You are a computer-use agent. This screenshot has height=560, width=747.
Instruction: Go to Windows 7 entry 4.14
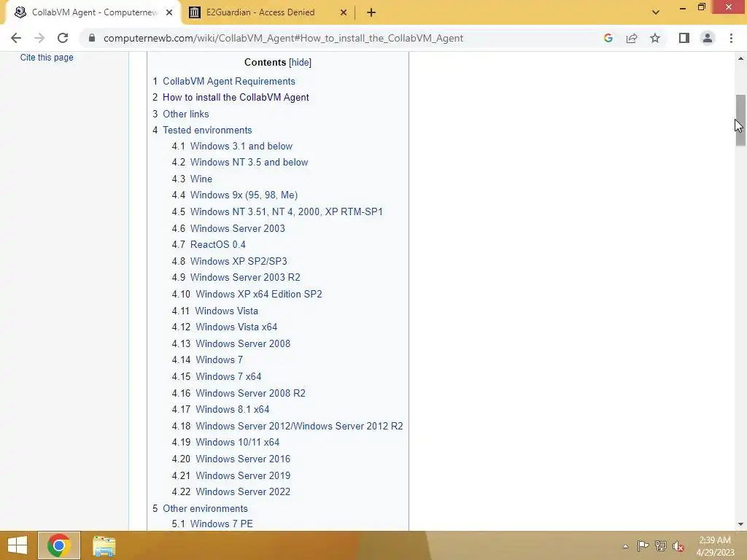point(219,360)
